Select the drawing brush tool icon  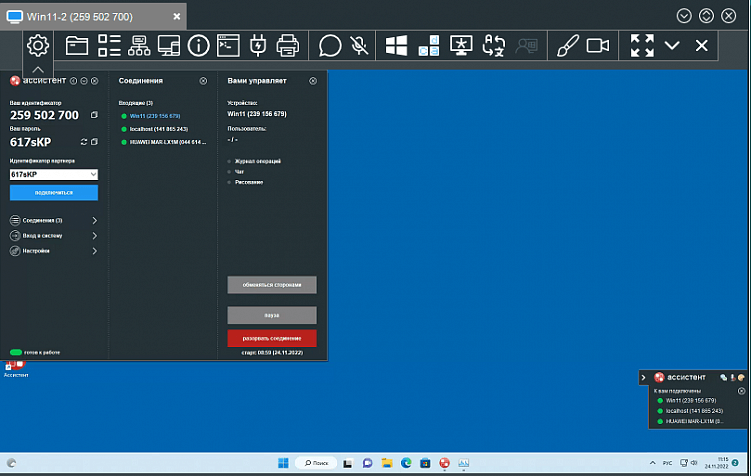pos(567,45)
